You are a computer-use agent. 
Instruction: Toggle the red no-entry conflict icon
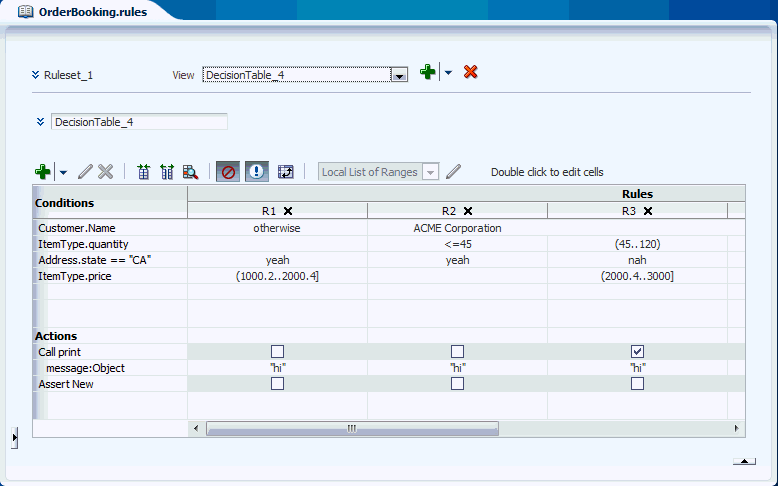(228, 172)
